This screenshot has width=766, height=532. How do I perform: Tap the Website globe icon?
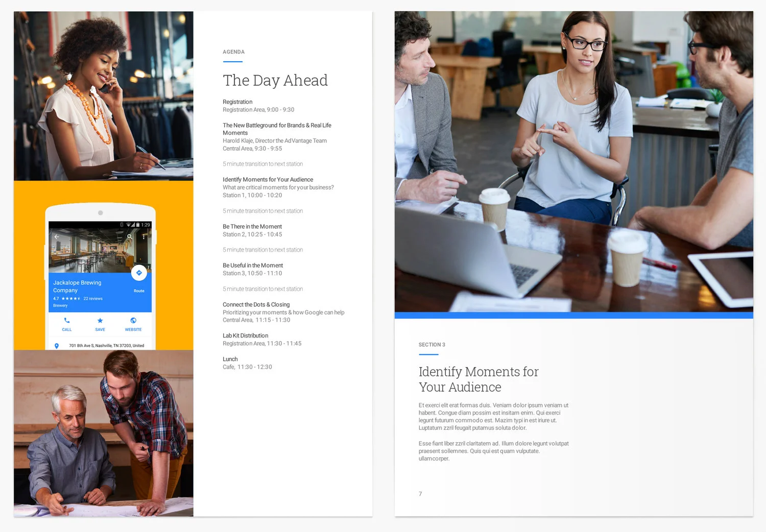[x=133, y=321]
